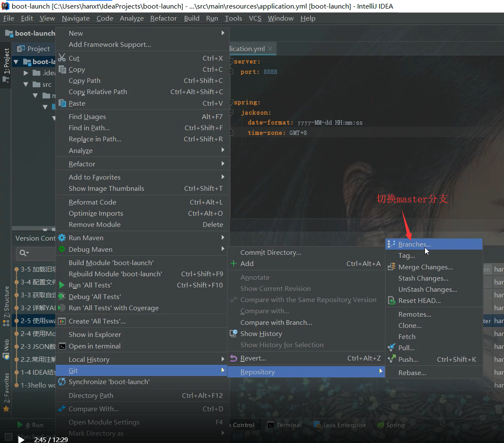Open the 1: Project side tool window

pyautogui.click(x=6, y=64)
